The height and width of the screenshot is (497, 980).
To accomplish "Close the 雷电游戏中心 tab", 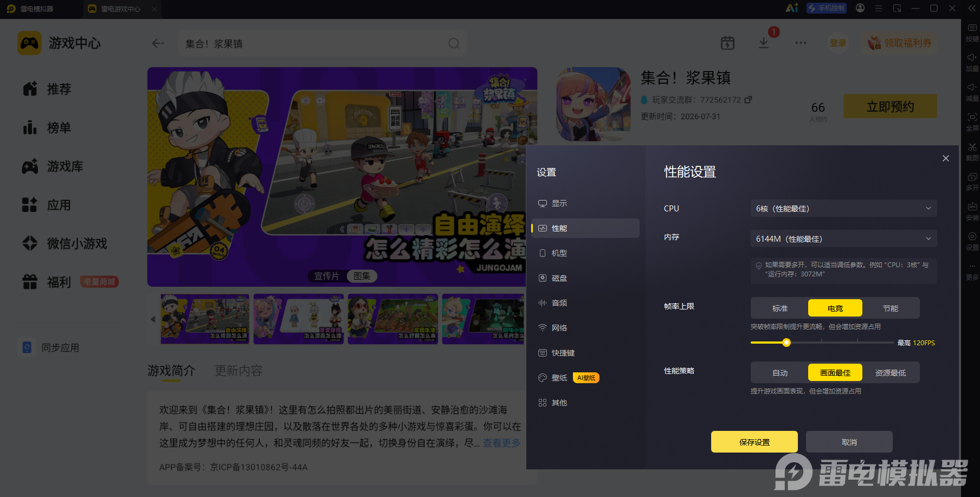I will [154, 9].
